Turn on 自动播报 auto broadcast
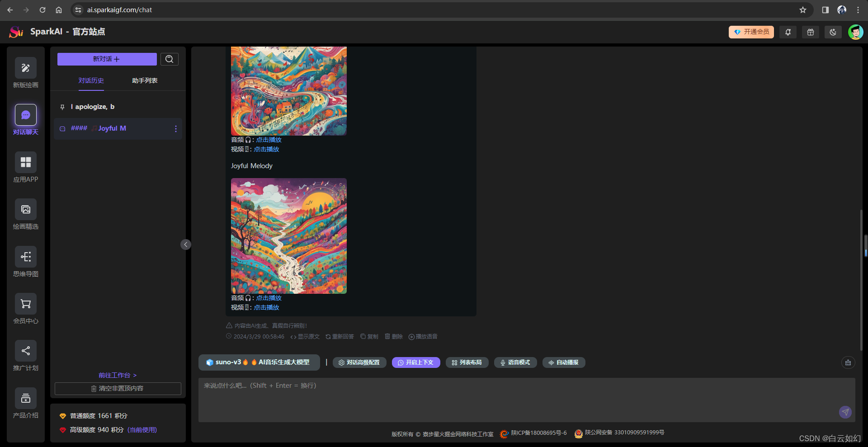Image resolution: width=868 pixels, height=447 pixels. point(563,362)
